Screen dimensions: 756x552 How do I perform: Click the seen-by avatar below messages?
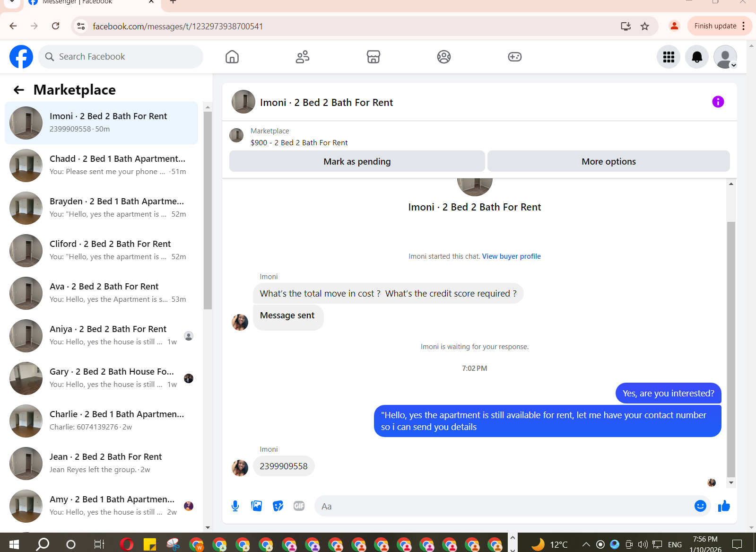pos(712,482)
